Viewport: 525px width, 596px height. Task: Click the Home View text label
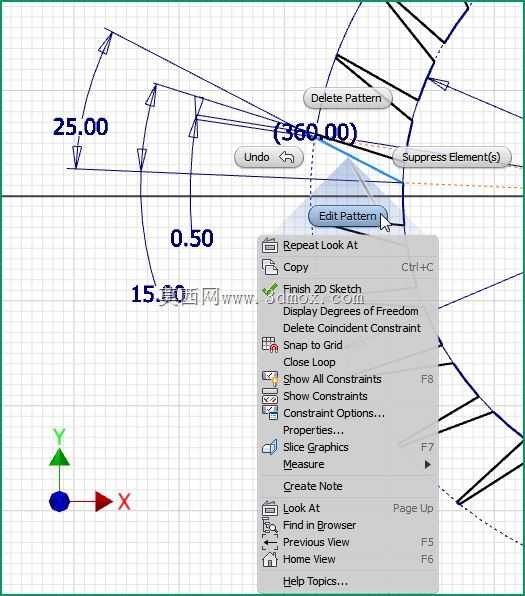(309, 559)
